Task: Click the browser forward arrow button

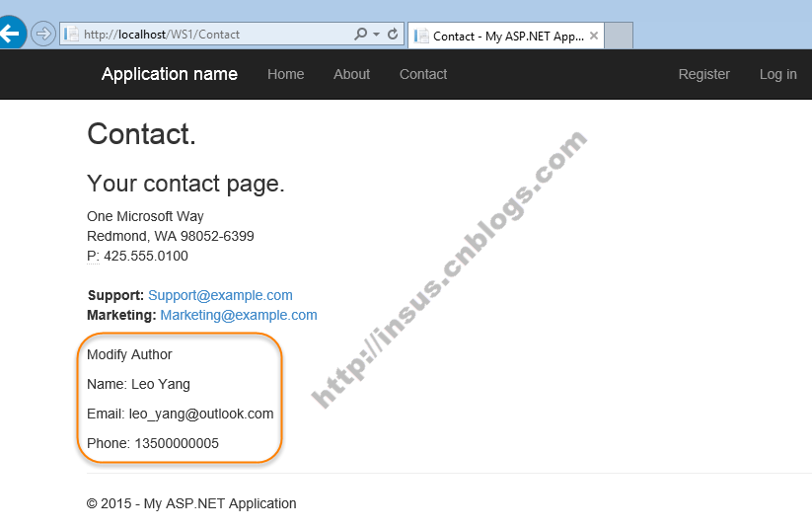Action: click(x=43, y=35)
